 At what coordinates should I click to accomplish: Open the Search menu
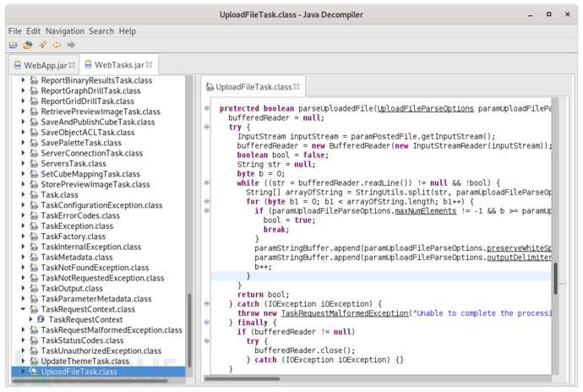click(101, 31)
